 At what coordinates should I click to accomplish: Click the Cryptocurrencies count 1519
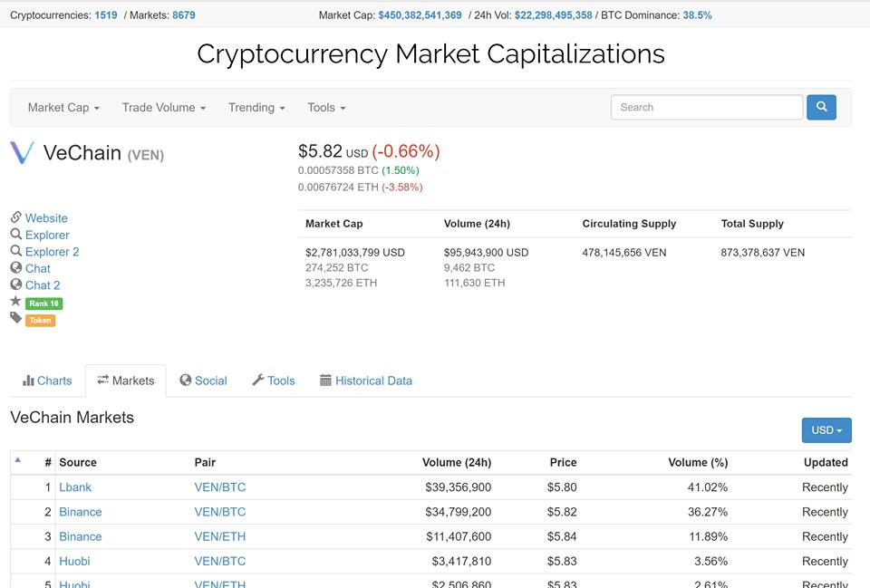point(105,15)
